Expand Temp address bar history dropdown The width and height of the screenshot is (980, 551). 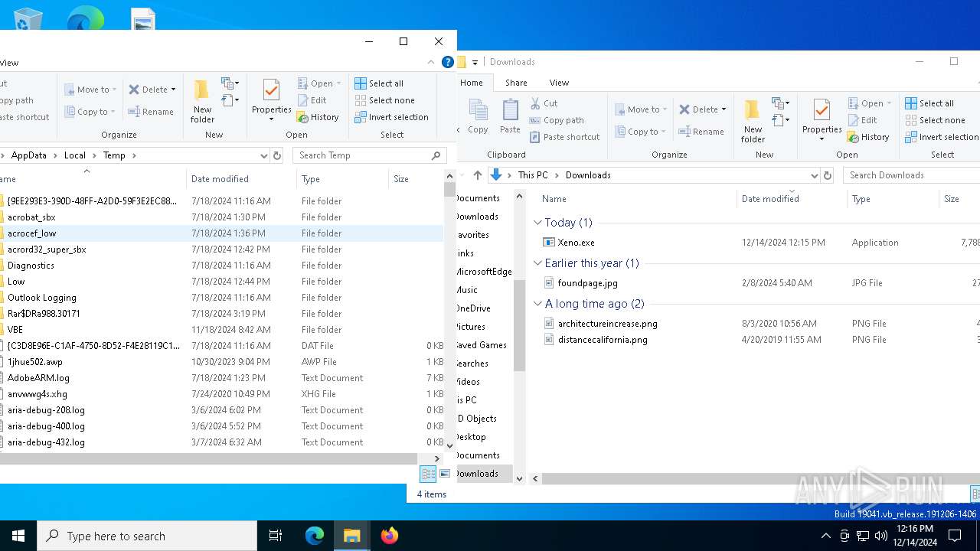(263, 155)
